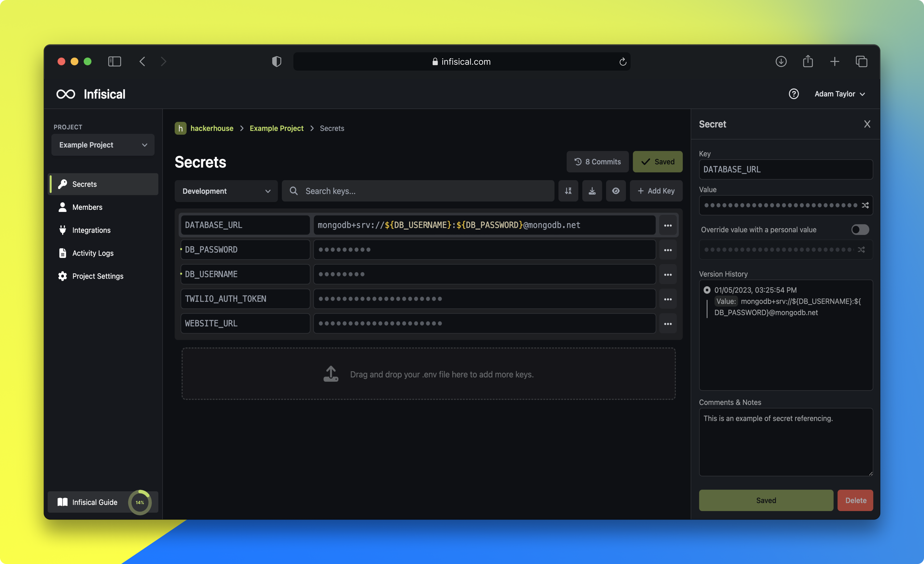Edit the DATABASE_URL mongodb value cell
Image resolution: width=924 pixels, height=564 pixels.
tap(484, 225)
